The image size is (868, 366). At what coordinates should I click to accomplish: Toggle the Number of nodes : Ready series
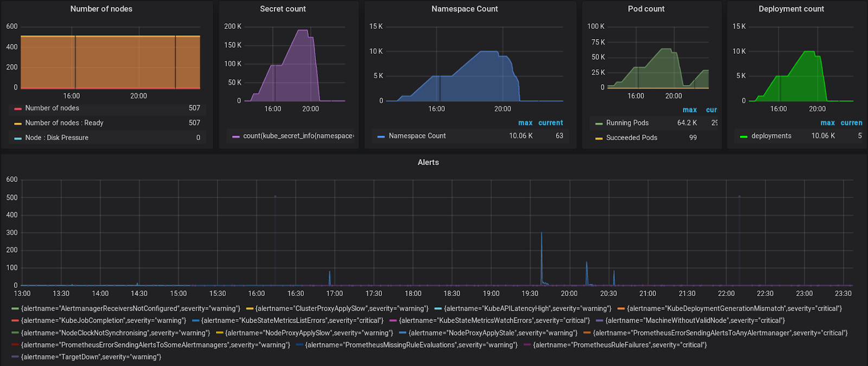(64, 123)
